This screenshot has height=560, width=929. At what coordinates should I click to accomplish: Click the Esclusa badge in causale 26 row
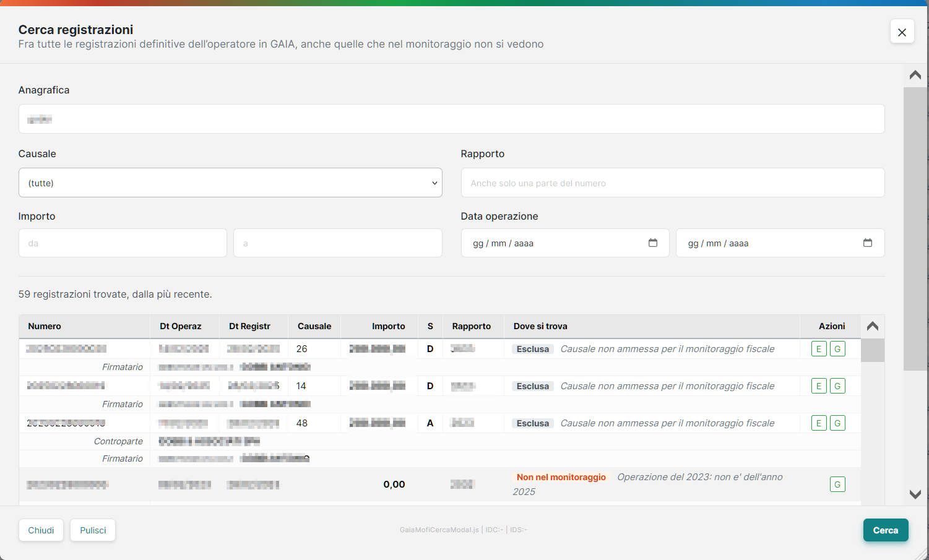coord(533,349)
